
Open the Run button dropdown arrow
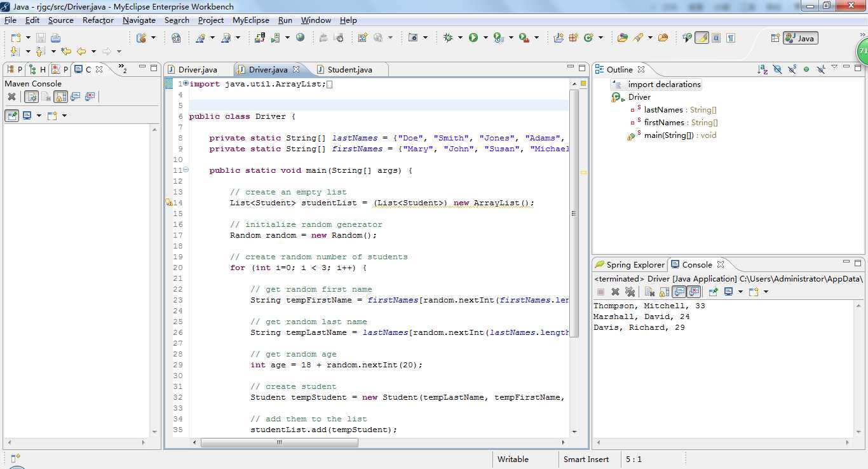tap(485, 38)
